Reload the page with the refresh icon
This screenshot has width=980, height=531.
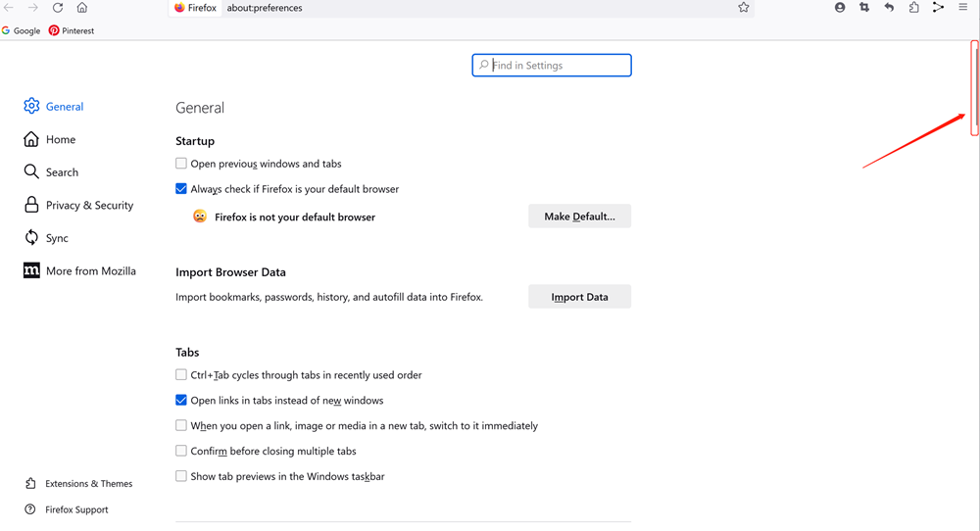click(58, 8)
